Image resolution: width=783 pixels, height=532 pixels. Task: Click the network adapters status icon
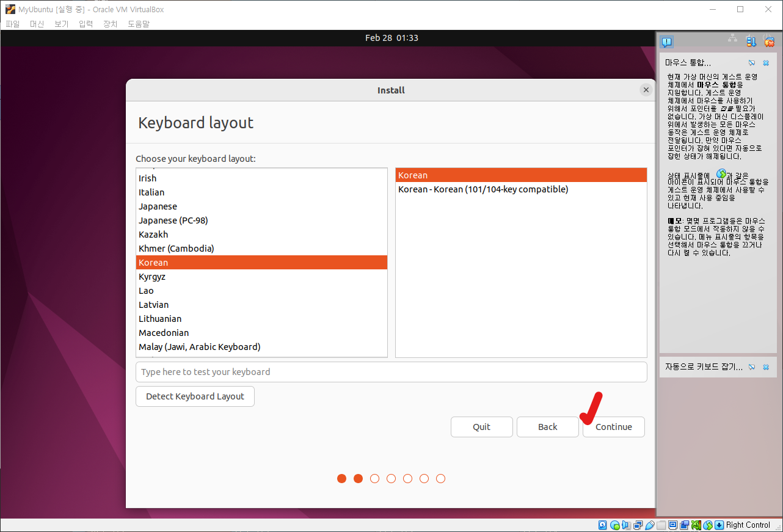(x=638, y=525)
